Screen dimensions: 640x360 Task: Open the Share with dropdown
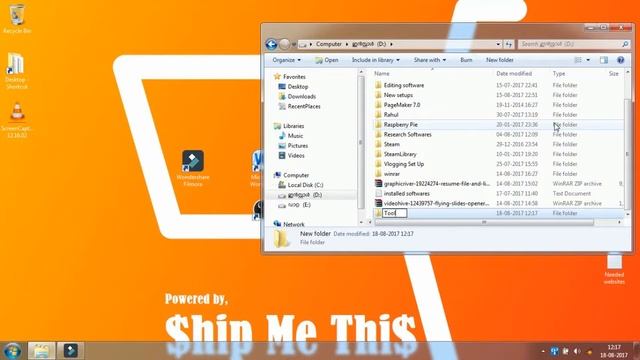point(430,60)
